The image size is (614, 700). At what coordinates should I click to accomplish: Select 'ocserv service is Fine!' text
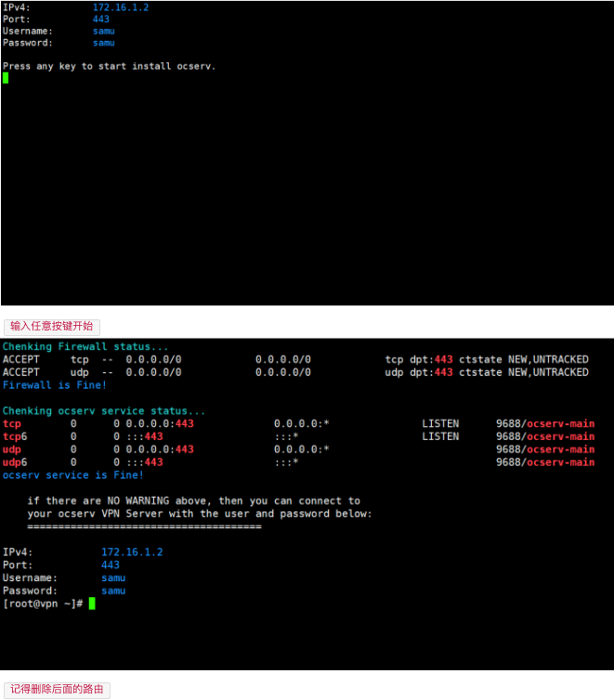click(72, 475)
